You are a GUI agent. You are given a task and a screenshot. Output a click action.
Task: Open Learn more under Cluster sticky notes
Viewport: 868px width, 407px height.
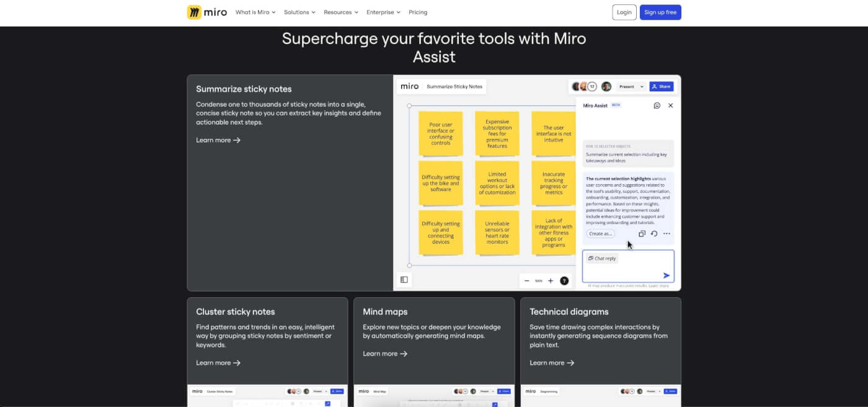(218, 363)
